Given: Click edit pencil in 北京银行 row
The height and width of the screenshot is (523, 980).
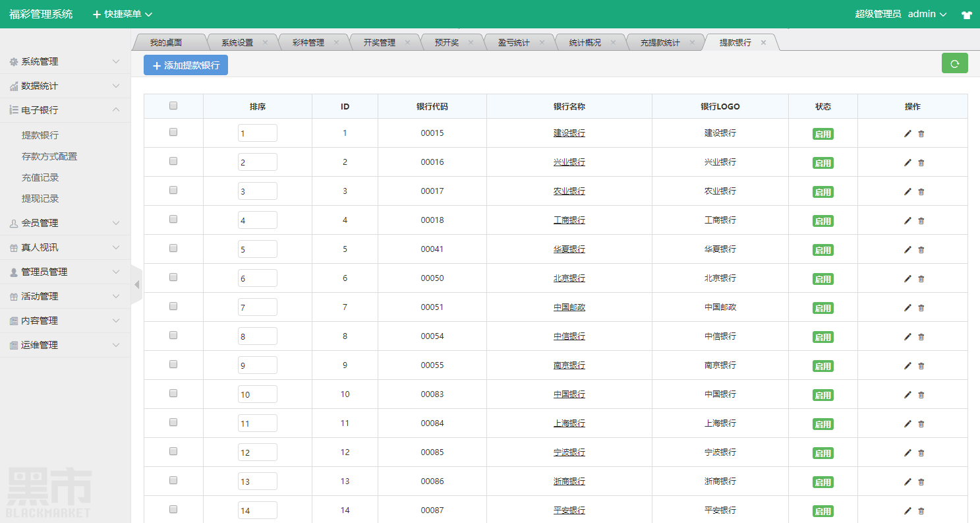Looking at the screenshot, I should (908, 279).
